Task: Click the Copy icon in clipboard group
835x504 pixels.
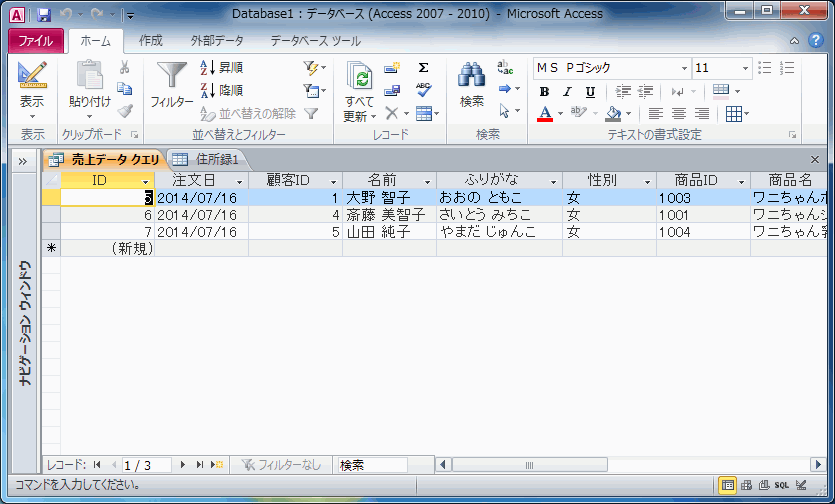Action: click(125, 88)
